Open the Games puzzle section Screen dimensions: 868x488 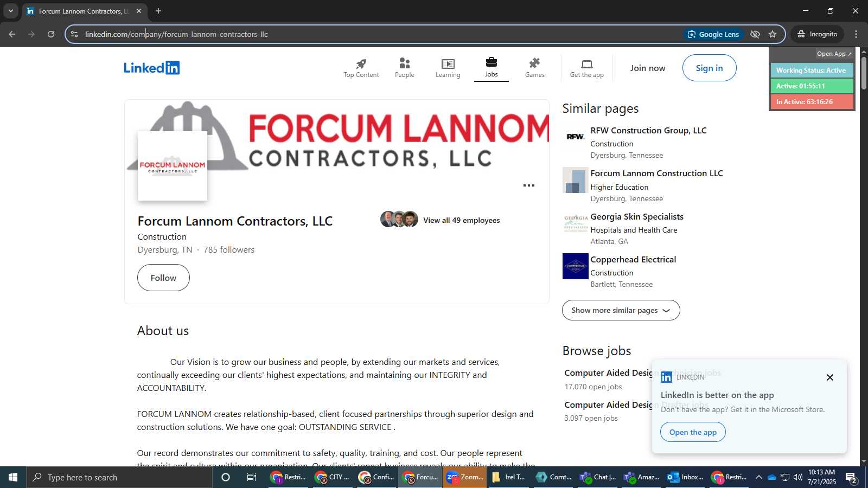534,68
